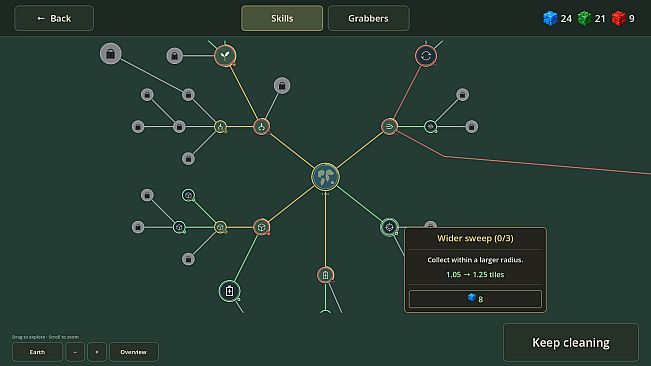Click the blue cube resource counter

tap(557, 18)
